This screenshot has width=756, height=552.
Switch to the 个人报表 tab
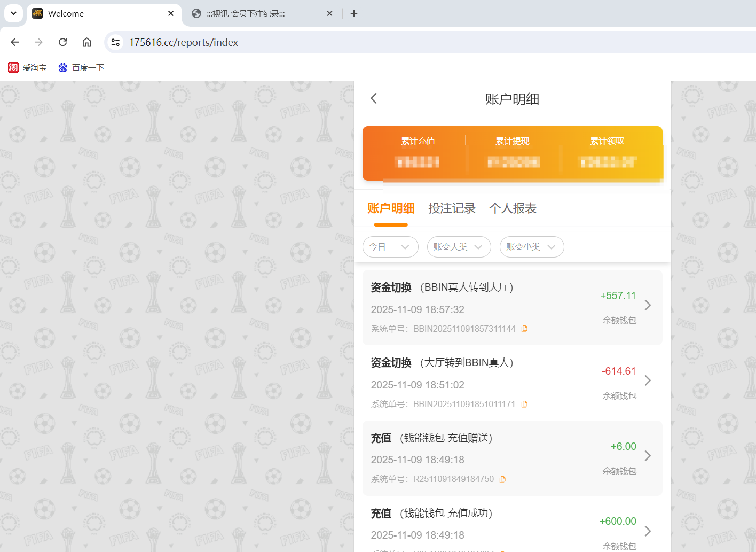tap(512, 208)
